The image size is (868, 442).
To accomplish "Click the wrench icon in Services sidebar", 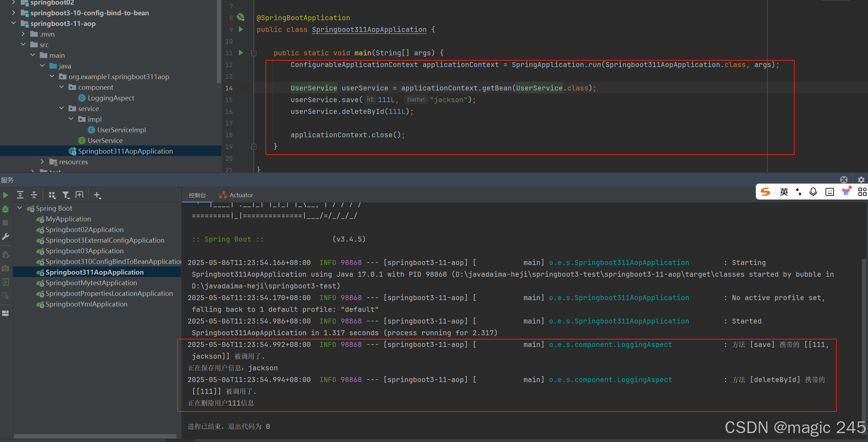I will click(x=5, y=237).
